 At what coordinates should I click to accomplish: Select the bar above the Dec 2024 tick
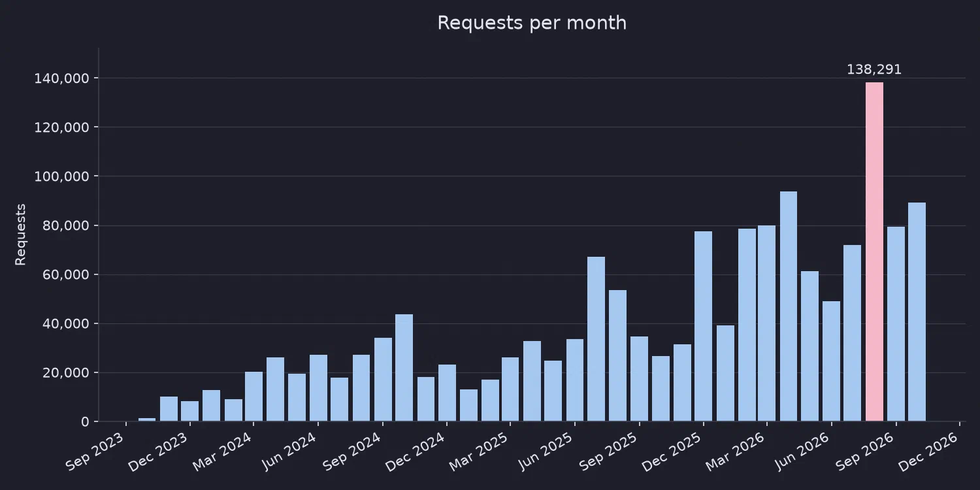[448, 393]
